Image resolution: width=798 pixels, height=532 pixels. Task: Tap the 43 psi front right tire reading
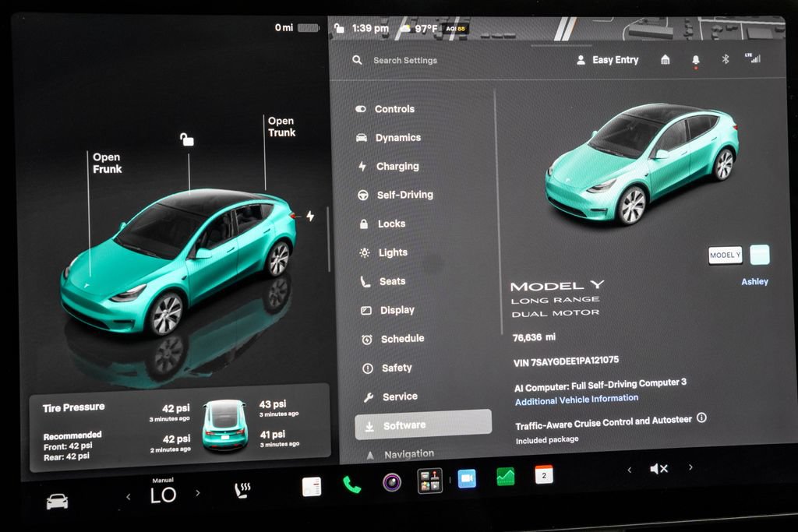point(273,404)
